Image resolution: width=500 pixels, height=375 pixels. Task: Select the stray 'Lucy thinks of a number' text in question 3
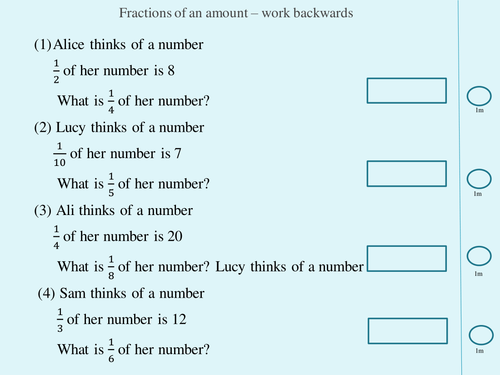tap(289, 267)
